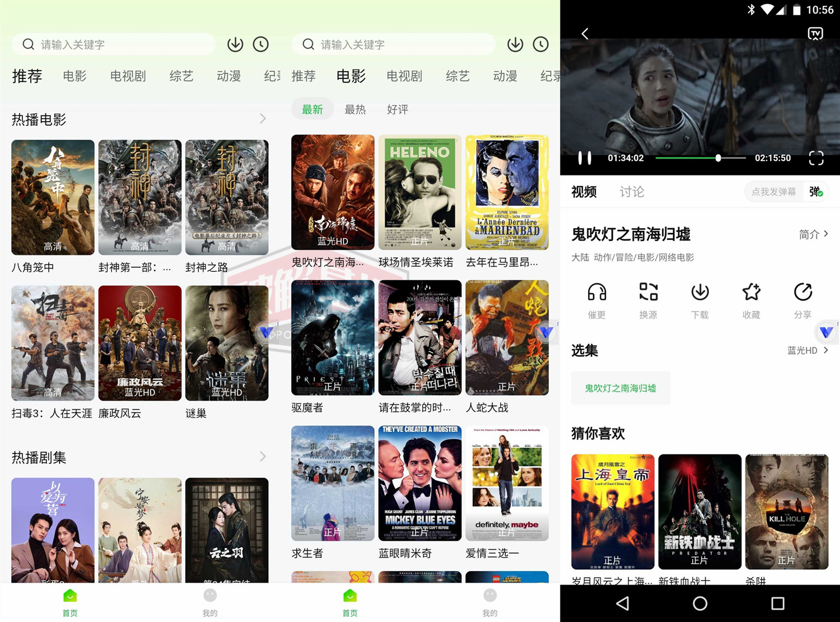
Task: Open 八角笼中 movie poster
Action: click(x=53, y=197)
